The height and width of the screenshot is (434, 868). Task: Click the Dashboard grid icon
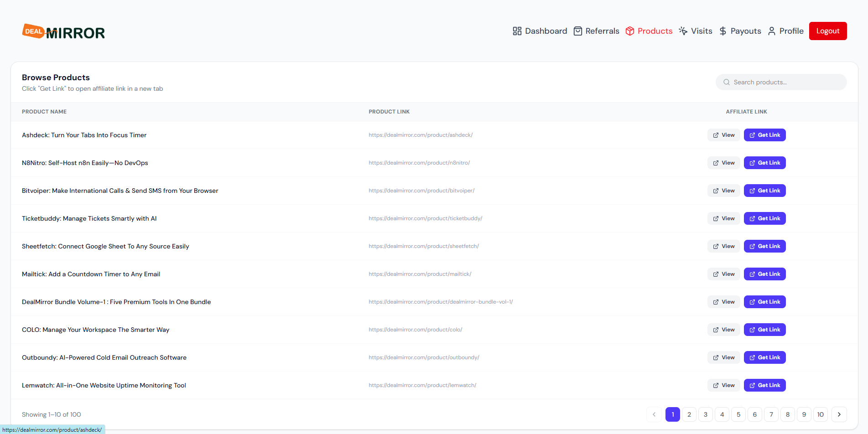pyautogui.click(x=517, y=31)
